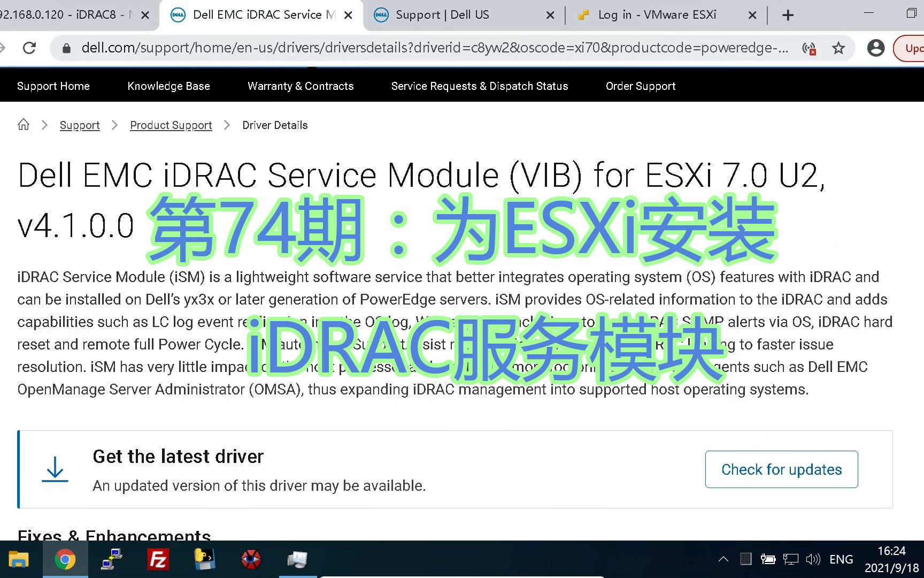Click the volume speaker tray icon

pos(813,560)
